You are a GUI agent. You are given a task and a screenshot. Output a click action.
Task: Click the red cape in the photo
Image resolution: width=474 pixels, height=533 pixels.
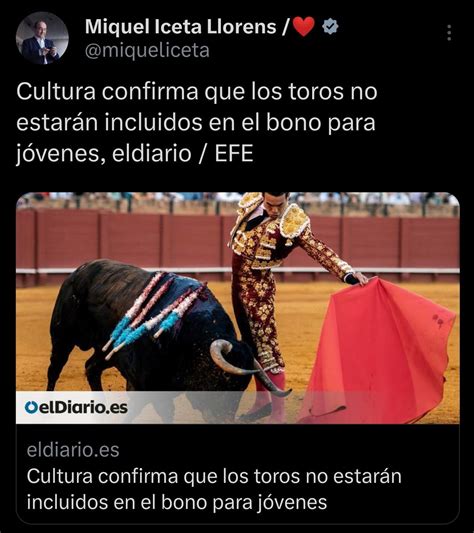click(x=379, y=350)
